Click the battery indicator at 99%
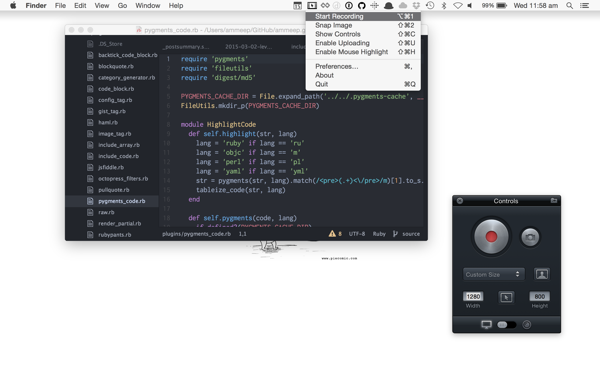The image size is (600, 375). pyautogui.click(x=494, y=5)
